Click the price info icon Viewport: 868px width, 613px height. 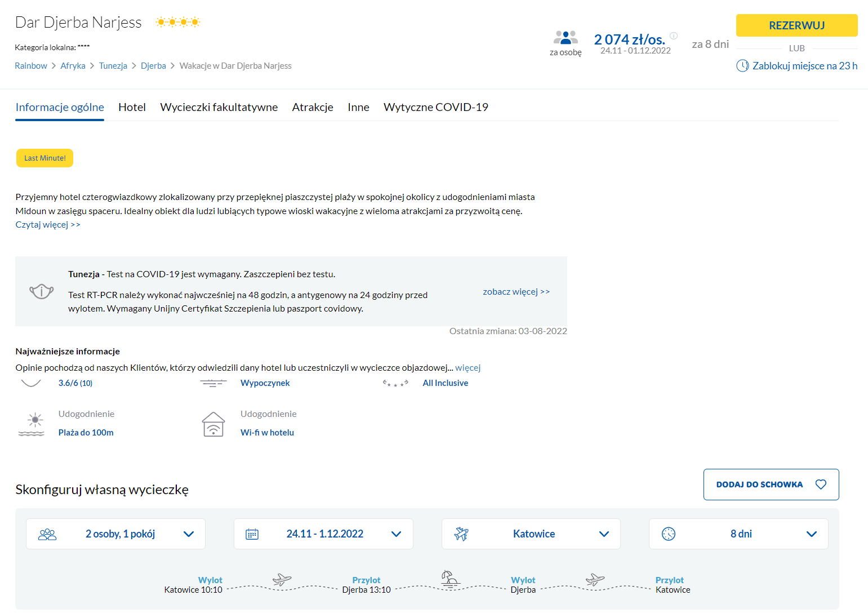coord(674,35)
